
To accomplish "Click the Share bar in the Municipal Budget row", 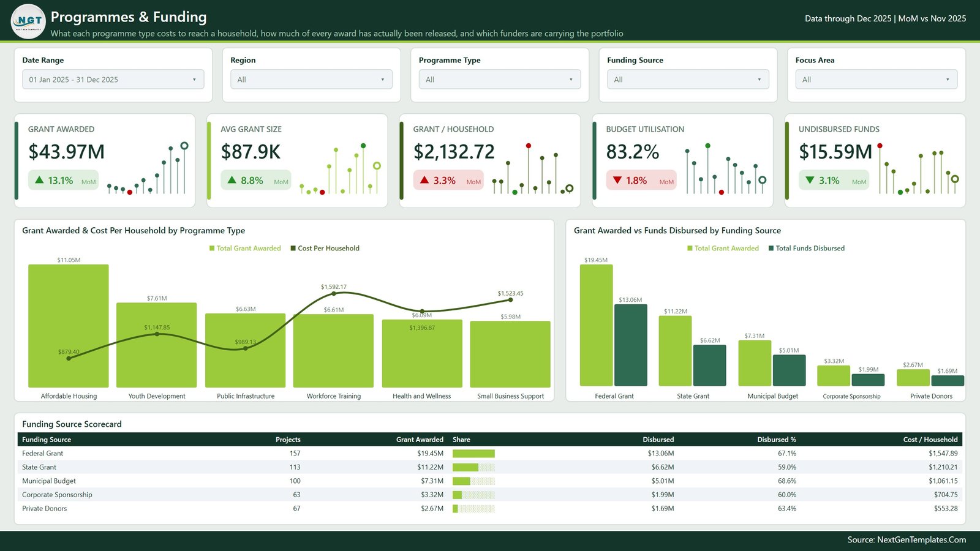I will pyautogui.click(x=473, y=481).
